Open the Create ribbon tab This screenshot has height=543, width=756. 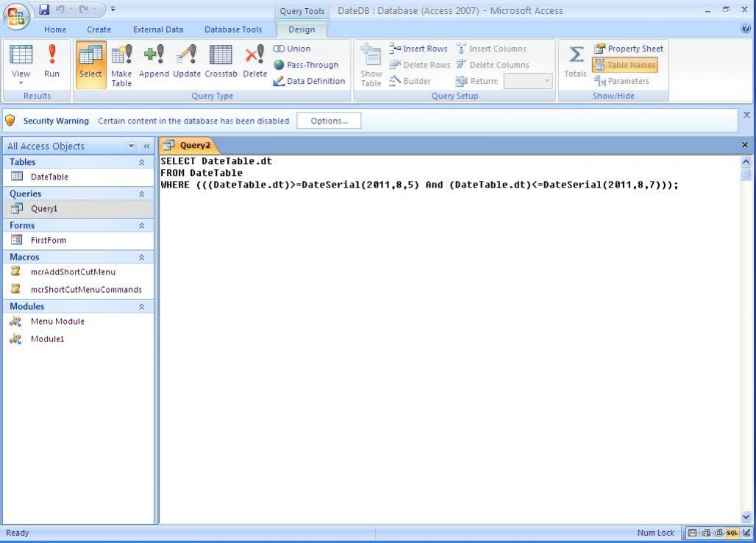coord(99,29)
